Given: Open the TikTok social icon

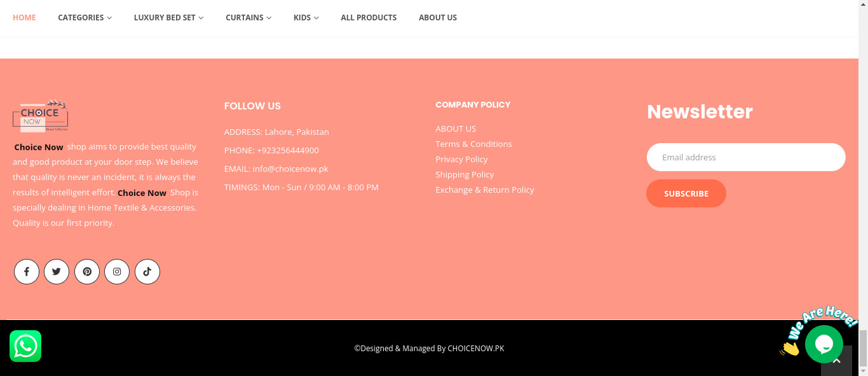Looking at the screenshot, I should pyautogui.click(x=147, y=272).
